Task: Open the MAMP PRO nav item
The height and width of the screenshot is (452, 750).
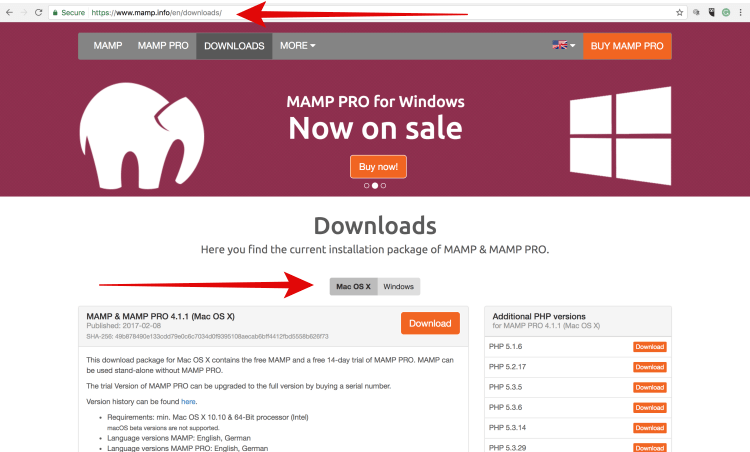Action: (163, 46)
